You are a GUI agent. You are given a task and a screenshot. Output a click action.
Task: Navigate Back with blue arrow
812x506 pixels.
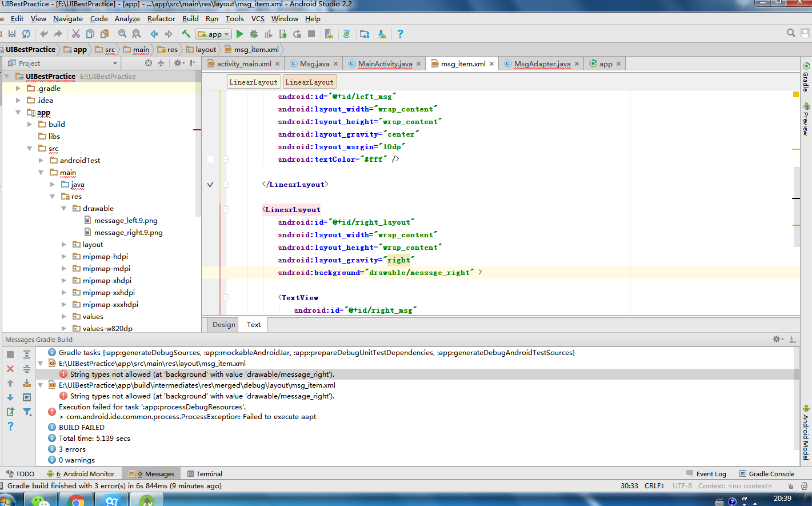coord(154,34)
